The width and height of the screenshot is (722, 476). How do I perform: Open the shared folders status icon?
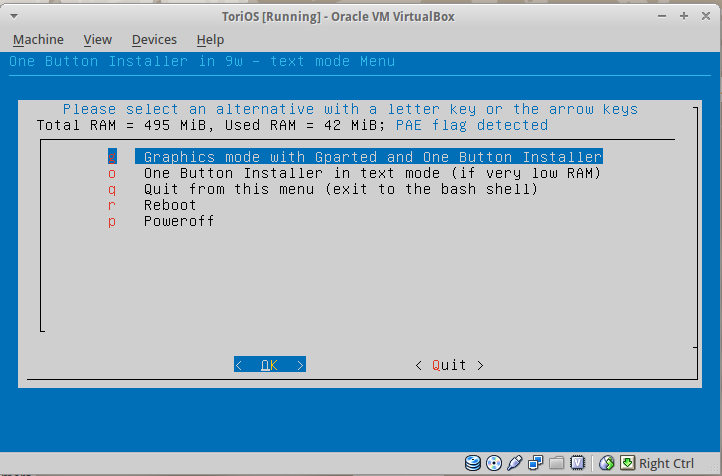point(556,463)
